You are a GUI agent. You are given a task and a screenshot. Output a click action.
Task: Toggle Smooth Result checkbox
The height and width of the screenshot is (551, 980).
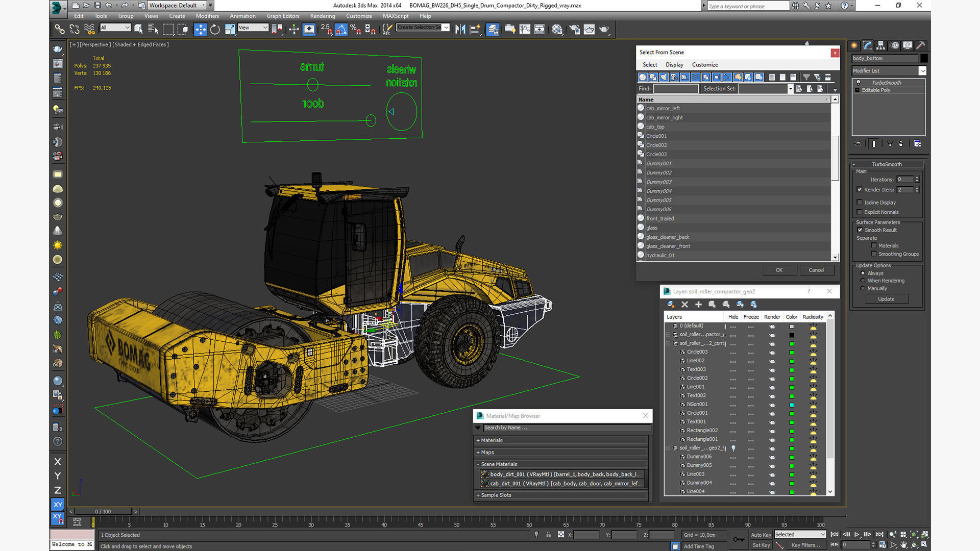click(860, 230)
